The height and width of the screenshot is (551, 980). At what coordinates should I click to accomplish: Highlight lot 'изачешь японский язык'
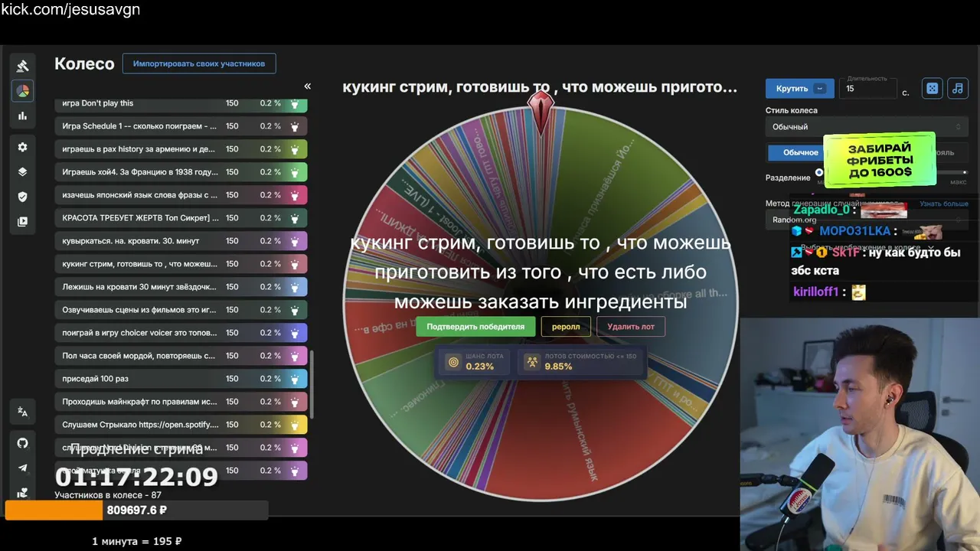(x=295, y=195)
